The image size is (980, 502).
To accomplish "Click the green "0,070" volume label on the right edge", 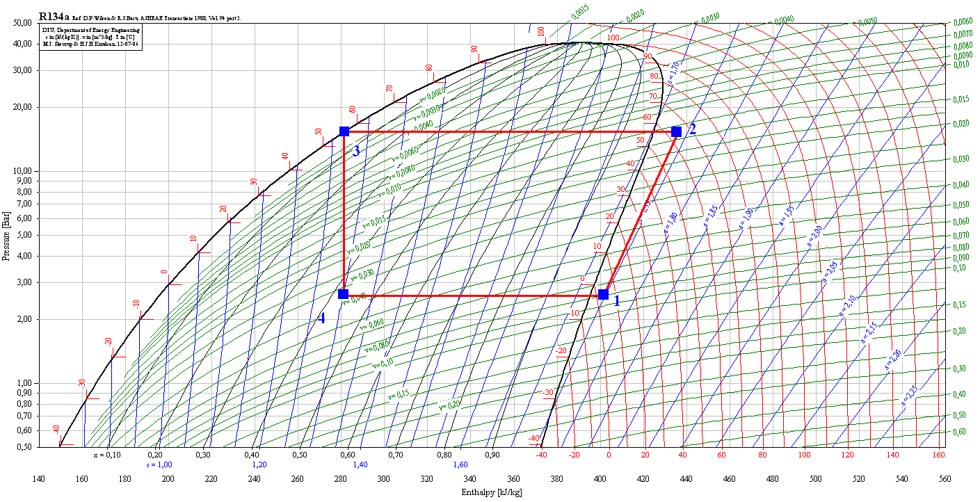I will 961,236.
